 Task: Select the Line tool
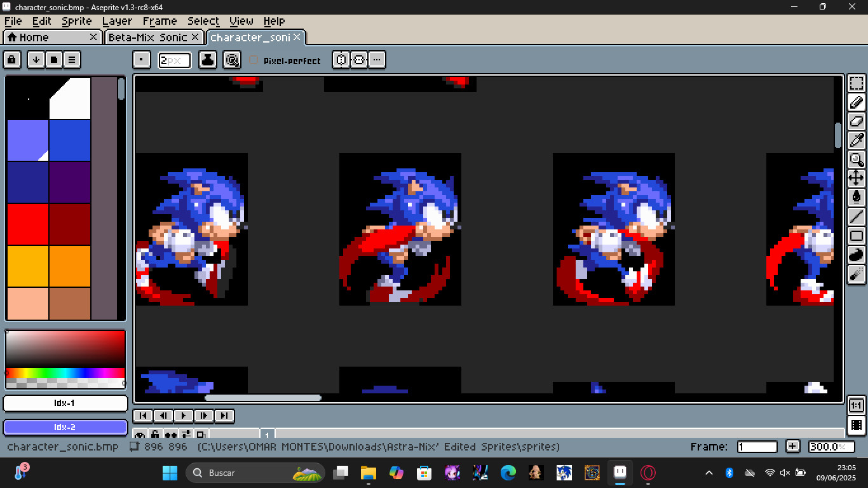(857, 216)
